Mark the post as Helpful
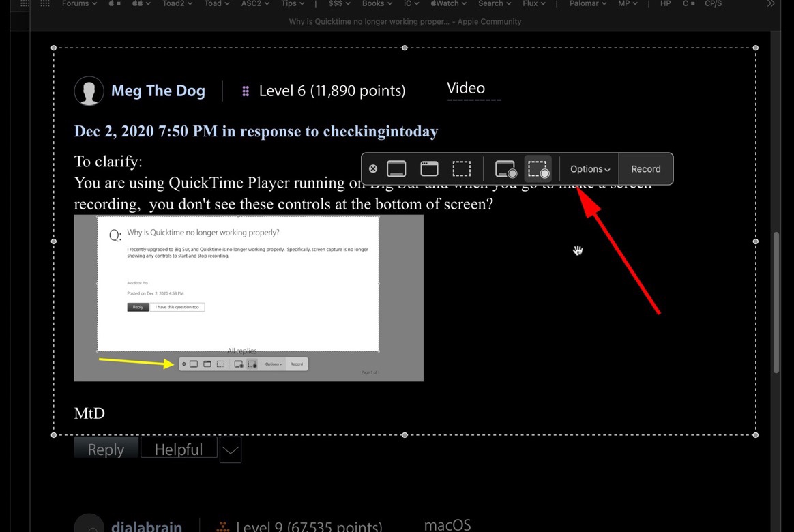The width and height of the screenshot is (794, 532). point(179,449)
